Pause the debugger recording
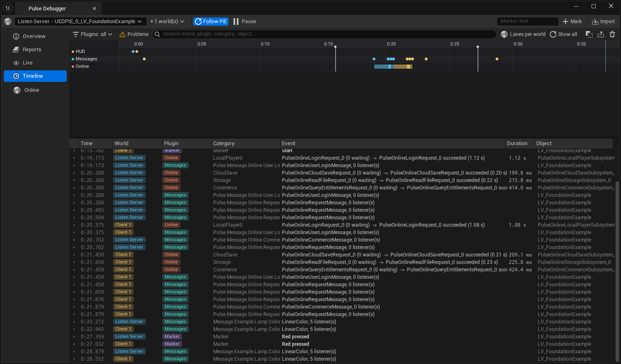 click(245, 22)
